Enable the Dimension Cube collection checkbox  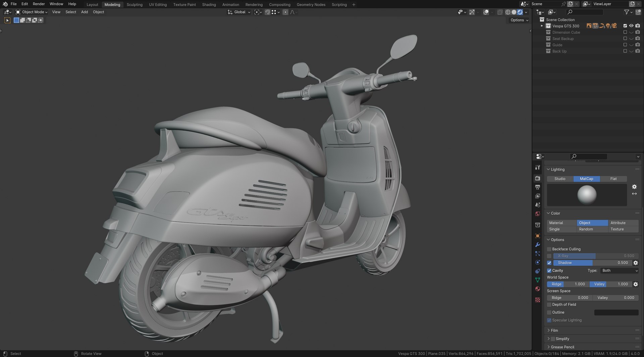[625, 32]
